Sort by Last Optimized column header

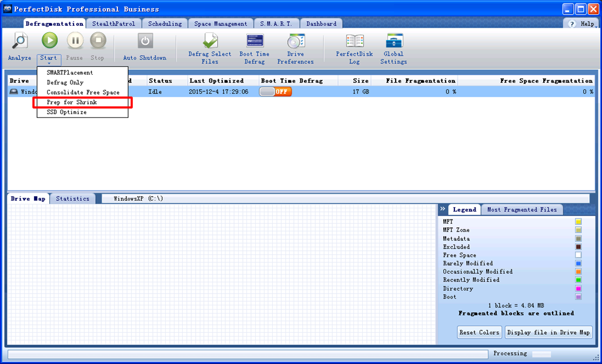pyautogui.click(x=223, y=81)
